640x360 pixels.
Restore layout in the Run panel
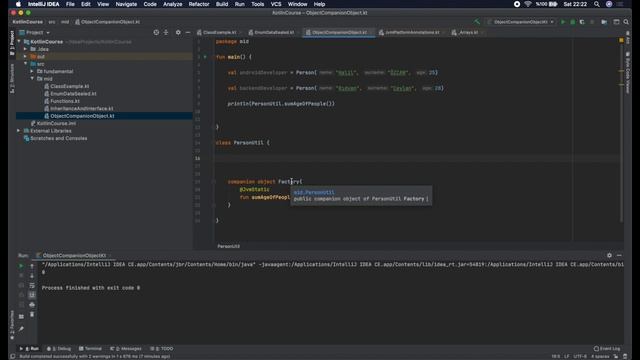(21, 316)
